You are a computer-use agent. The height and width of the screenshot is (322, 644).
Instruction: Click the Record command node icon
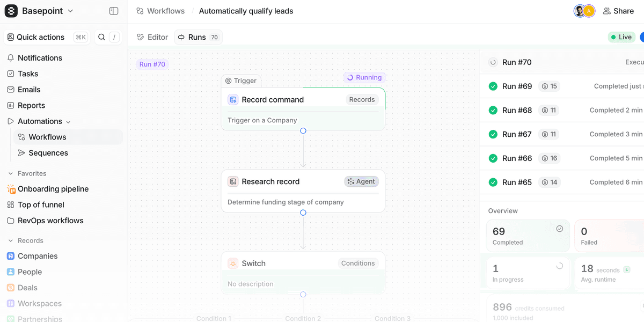point(233,100)
